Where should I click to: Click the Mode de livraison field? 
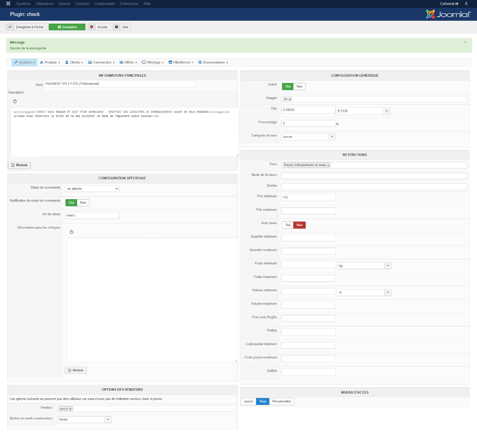click(374, 176)
